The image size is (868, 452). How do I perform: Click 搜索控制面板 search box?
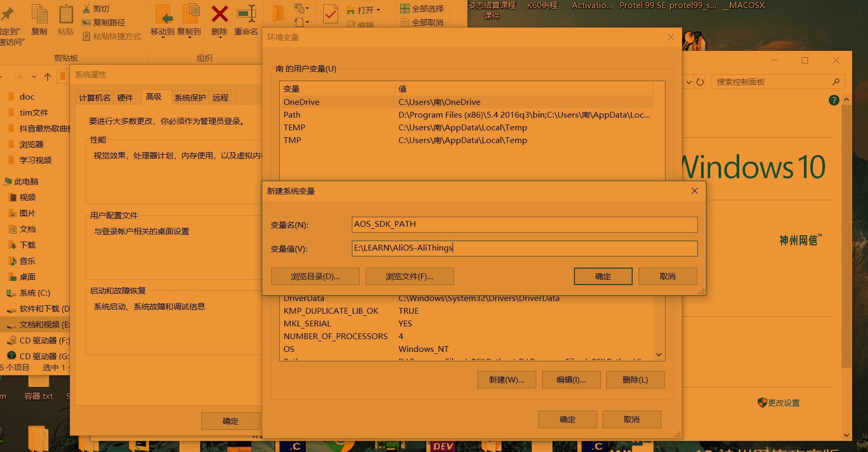pyautogui.click(x=778, y=82)
